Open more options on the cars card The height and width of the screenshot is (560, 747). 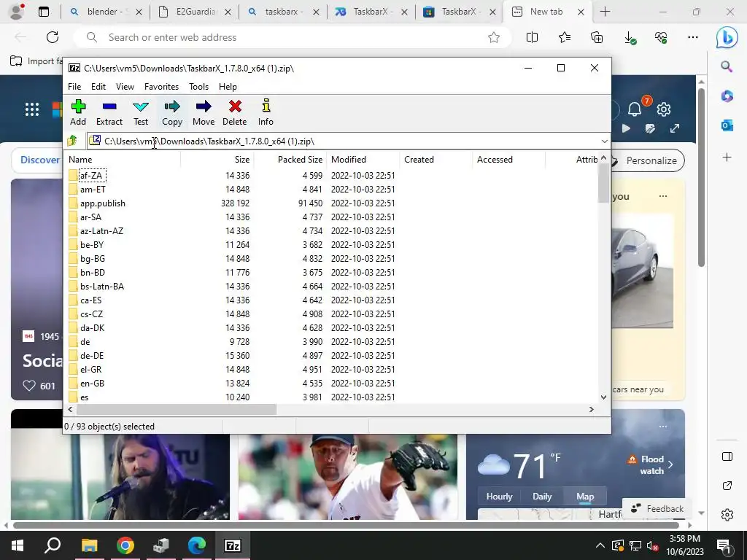pyautogui.click(x=662, y=196)
